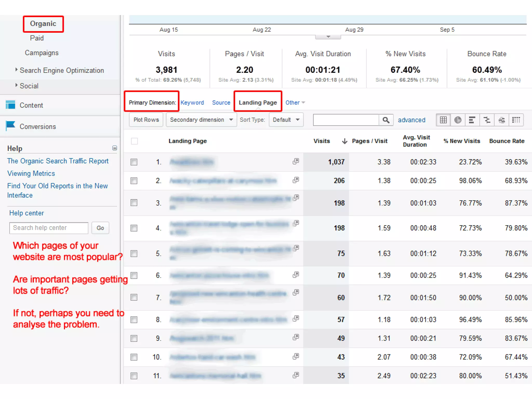Click the magnifier search icon

point(386,120)
